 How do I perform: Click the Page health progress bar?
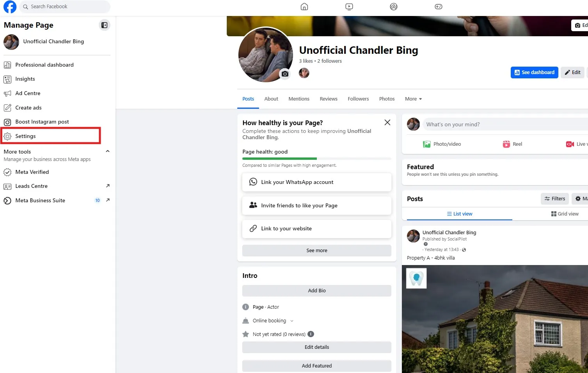pyautogui.click(x=316, y=159)
